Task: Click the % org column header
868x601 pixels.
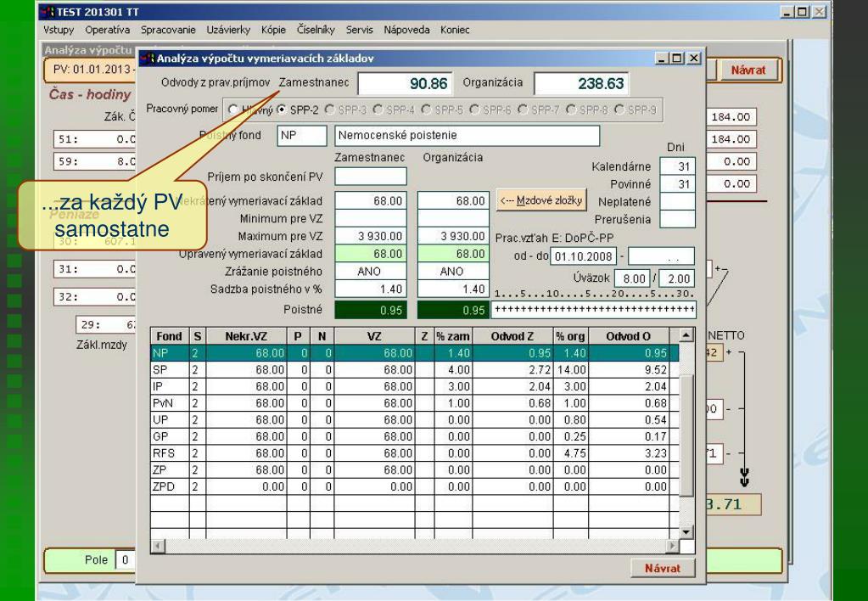Action: click(x=571, y=335)
